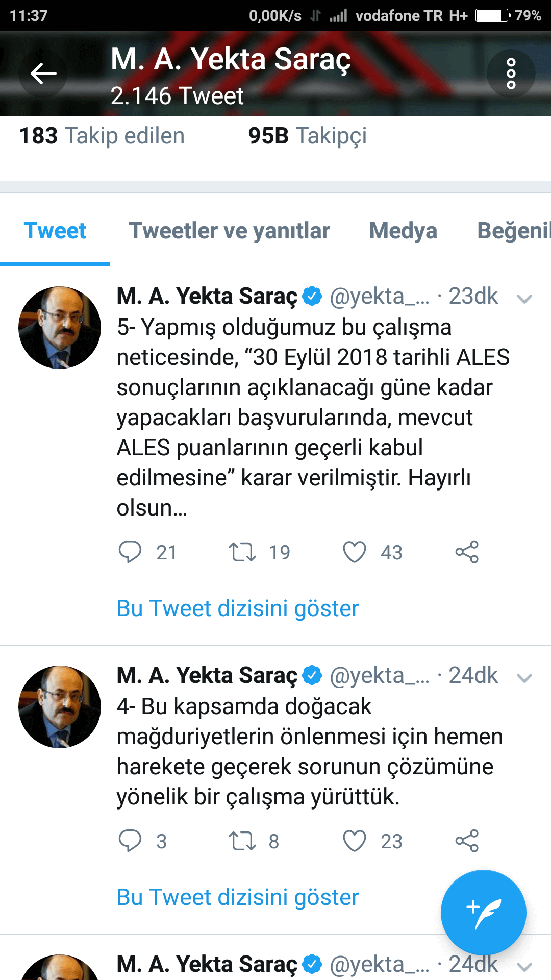Expand options chevron on second 24dk tweet
The height and width of the screenshot is (980, 551).
(524, 678)
